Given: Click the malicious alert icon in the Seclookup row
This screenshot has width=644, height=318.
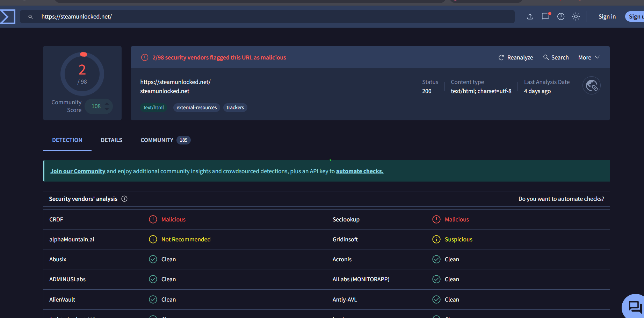Looking at the screenshot, I should pos(436,219).
